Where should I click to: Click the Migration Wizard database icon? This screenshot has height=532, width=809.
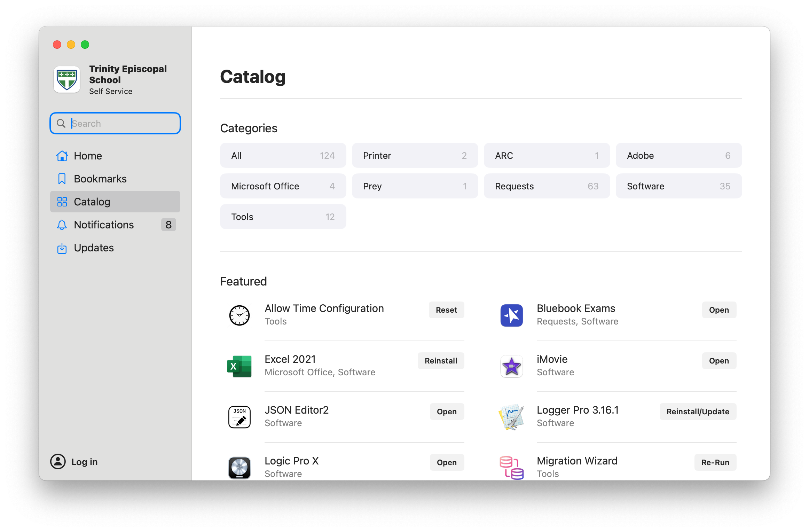[511, 468]
